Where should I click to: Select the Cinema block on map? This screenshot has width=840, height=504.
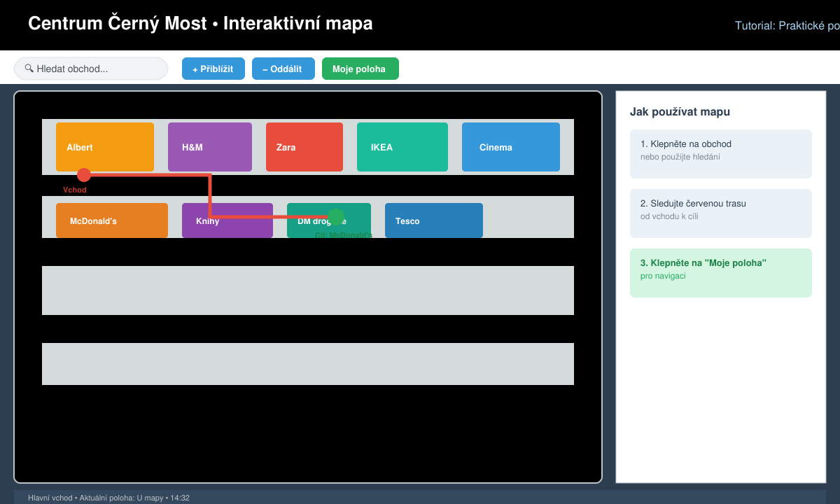511,147
